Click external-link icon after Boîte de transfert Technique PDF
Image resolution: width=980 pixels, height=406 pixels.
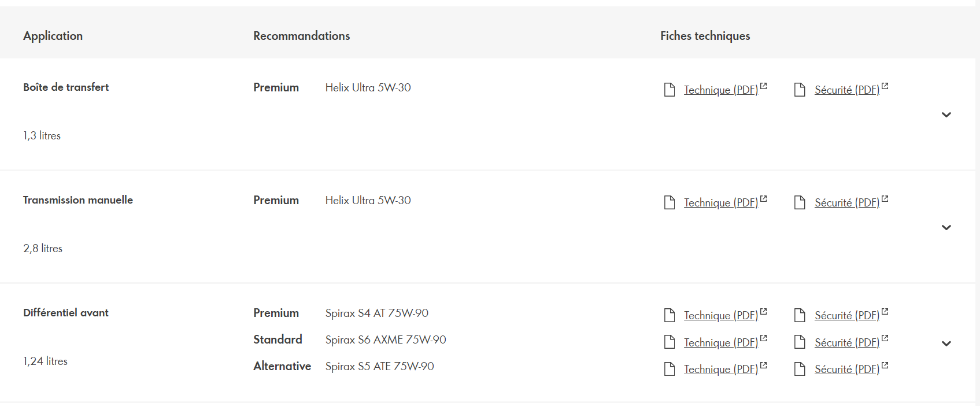[763, 86]
